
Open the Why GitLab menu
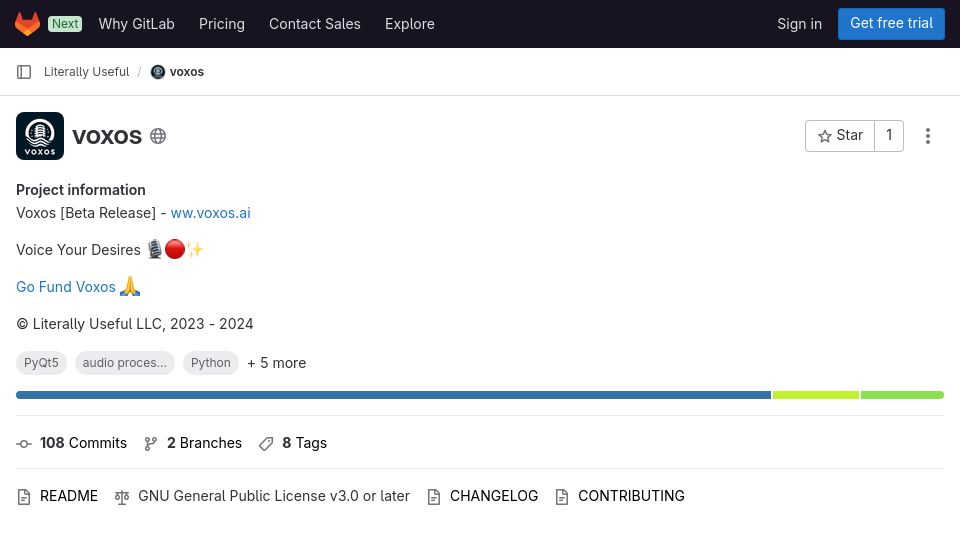point(137,24)
